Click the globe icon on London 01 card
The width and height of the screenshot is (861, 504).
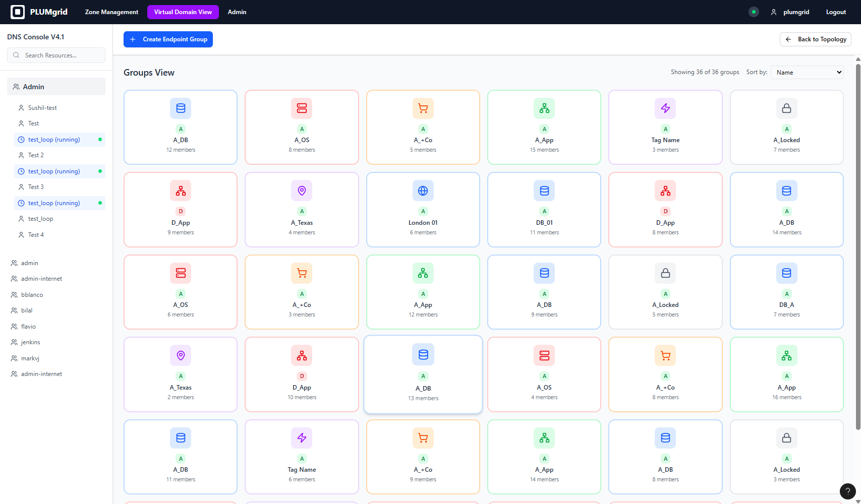click(423, 191)
